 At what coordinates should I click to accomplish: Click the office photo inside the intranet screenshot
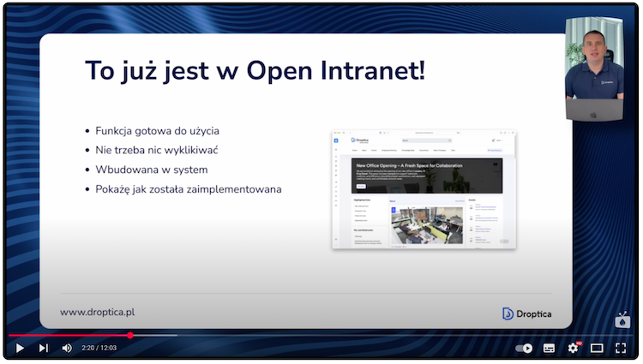pos(426,225)
